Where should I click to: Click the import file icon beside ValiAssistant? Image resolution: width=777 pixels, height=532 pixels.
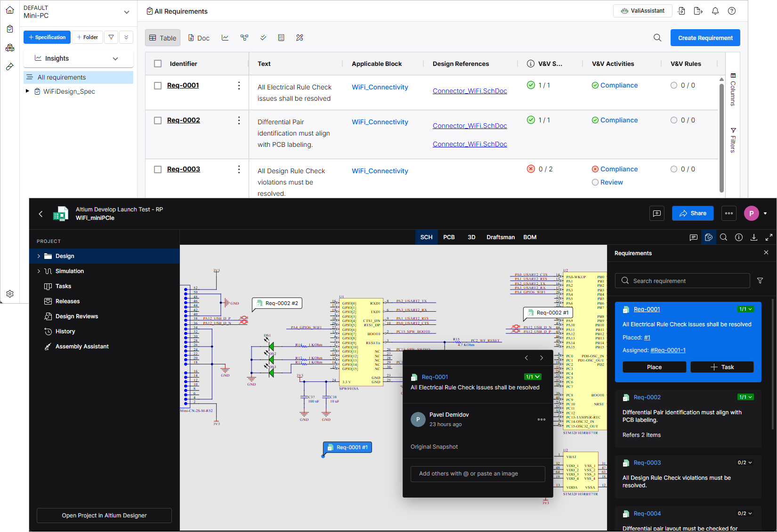pyautogui.click(x=681, y=11)
